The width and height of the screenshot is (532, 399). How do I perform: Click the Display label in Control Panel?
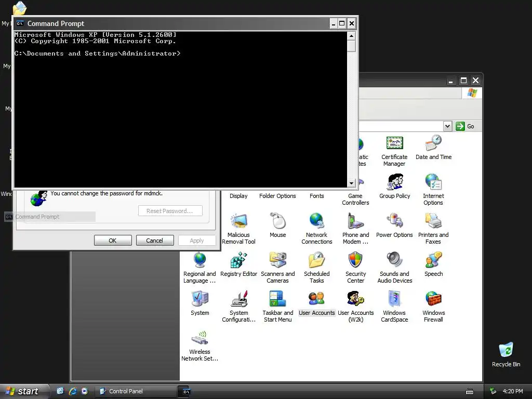click(238, 196)
